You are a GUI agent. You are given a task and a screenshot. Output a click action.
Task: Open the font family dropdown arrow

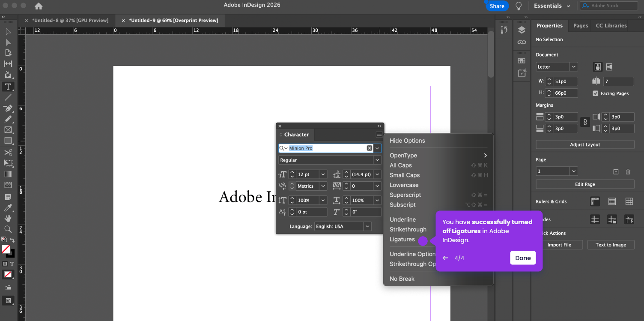tap(377, 148)
